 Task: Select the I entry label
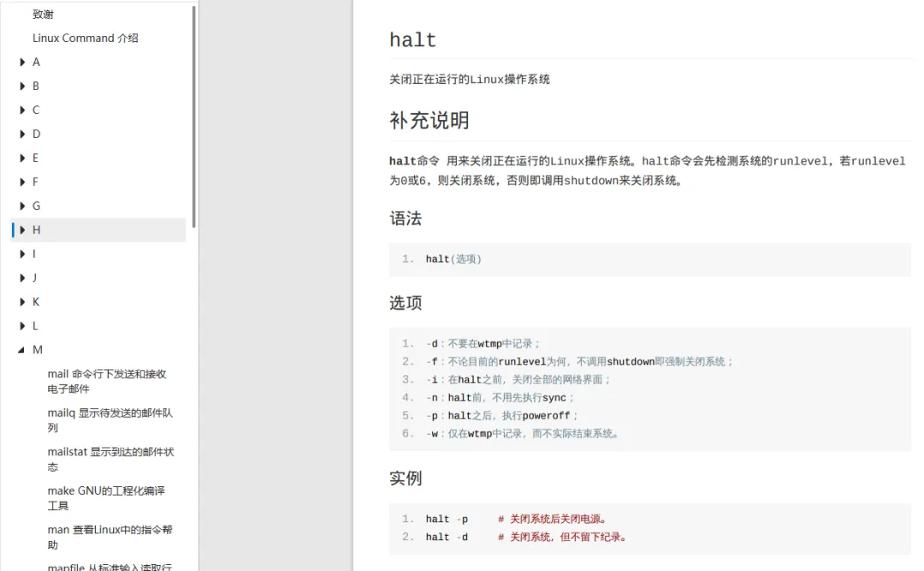[34, 253]
